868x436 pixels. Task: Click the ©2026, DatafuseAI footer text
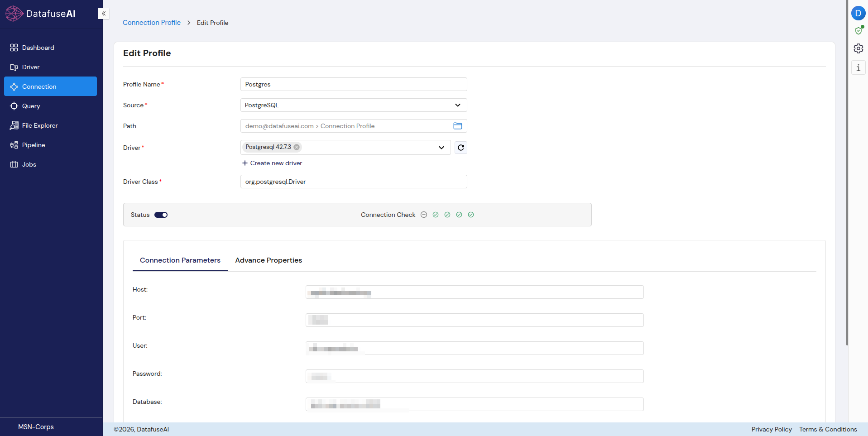click(141, 429)
